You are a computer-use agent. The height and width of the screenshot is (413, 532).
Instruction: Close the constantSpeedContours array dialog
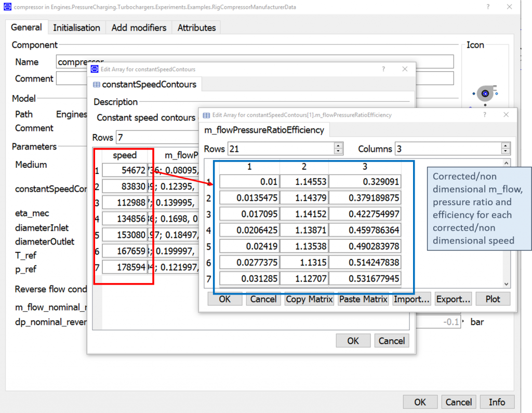(405, 69)
